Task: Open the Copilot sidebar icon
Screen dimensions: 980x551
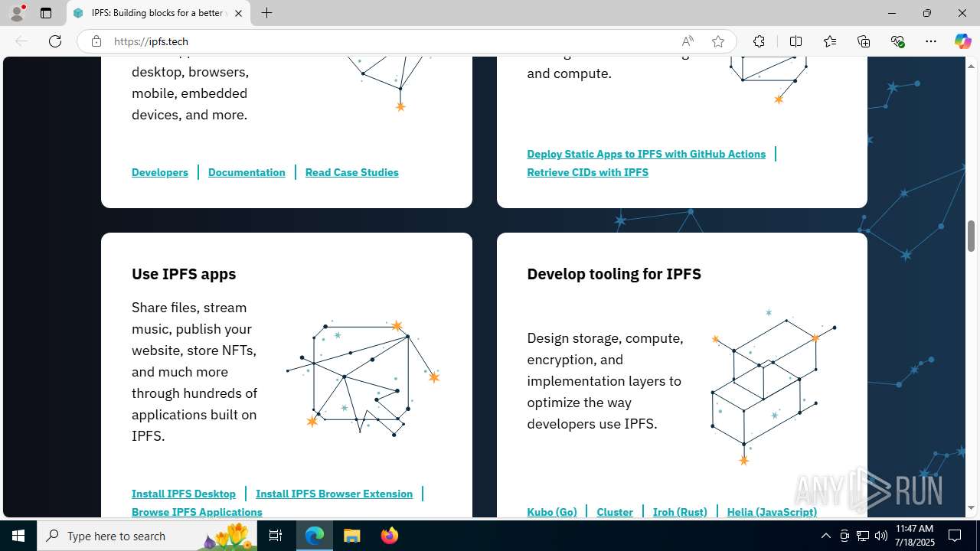Action: tap(962, 41)
